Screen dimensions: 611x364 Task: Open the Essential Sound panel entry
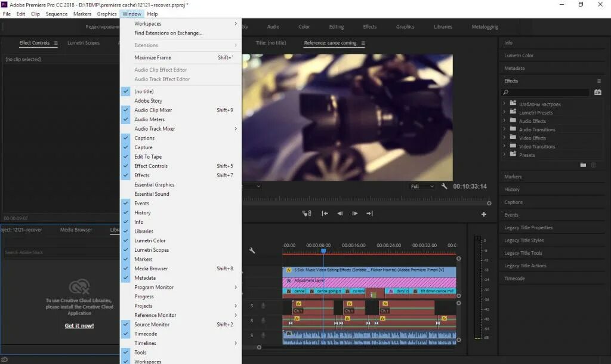[x=181, y=194]
